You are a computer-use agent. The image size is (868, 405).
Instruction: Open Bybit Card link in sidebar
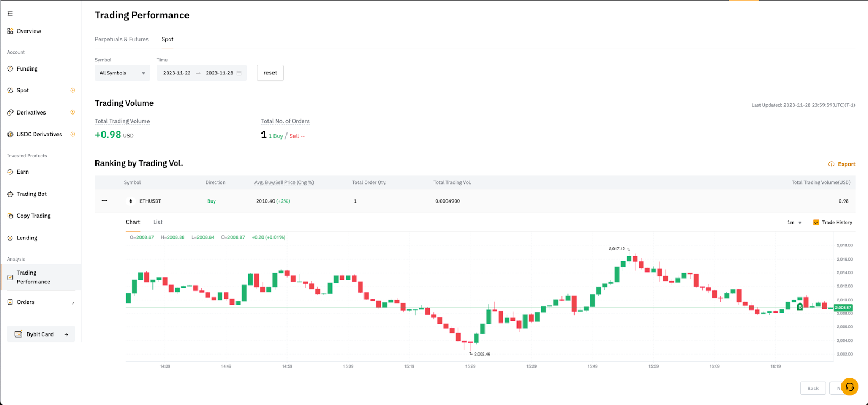[41, 334]
